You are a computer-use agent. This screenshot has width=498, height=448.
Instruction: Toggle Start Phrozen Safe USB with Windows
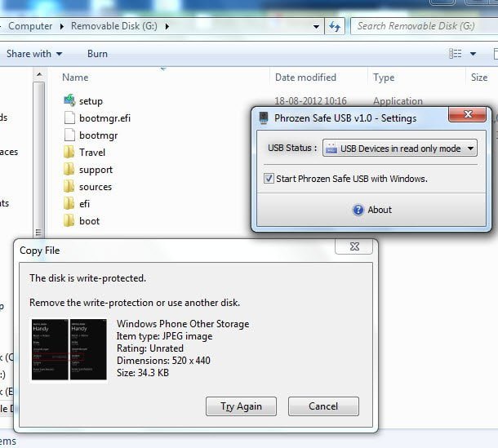coord(269,179)
